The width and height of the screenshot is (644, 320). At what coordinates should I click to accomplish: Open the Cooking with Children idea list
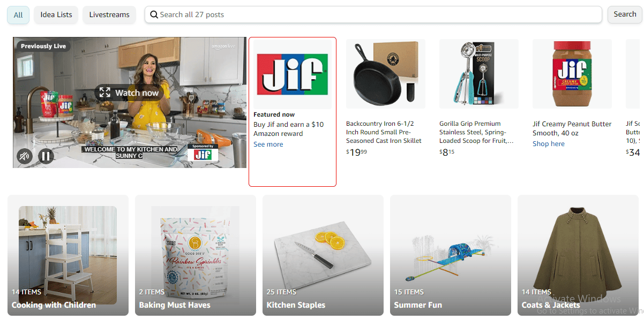click(x=68, y=255)
